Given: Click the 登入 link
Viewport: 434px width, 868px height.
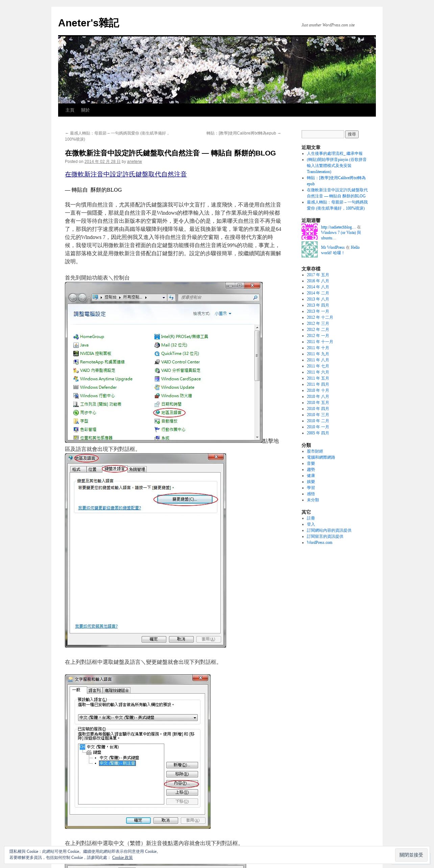Looking at the screenshot, I should [x=311, y=524].
